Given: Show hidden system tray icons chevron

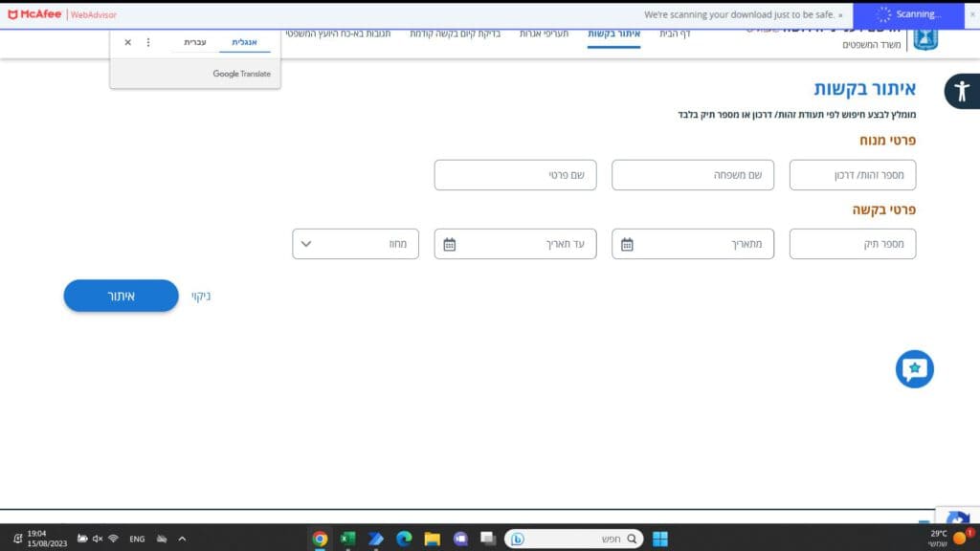Looking at the screenshot, I should pos(182,539).
